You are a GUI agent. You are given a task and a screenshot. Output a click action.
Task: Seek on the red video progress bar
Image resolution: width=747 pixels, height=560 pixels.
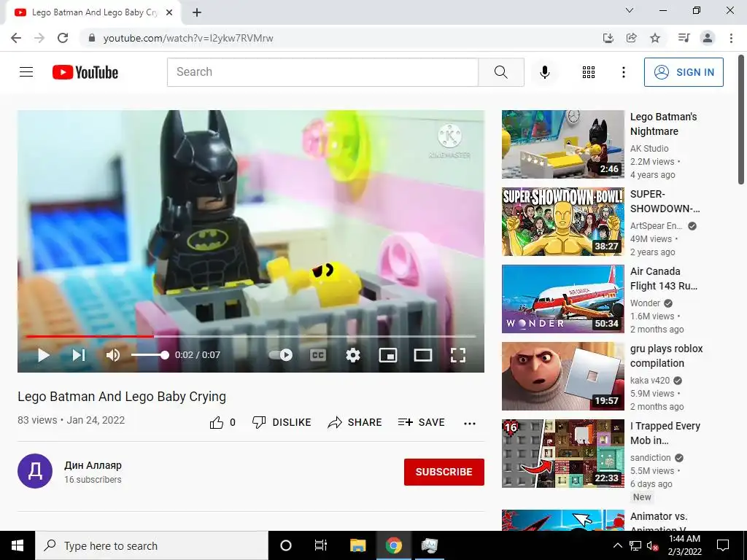pyautogui.click(x=251, y=336)
